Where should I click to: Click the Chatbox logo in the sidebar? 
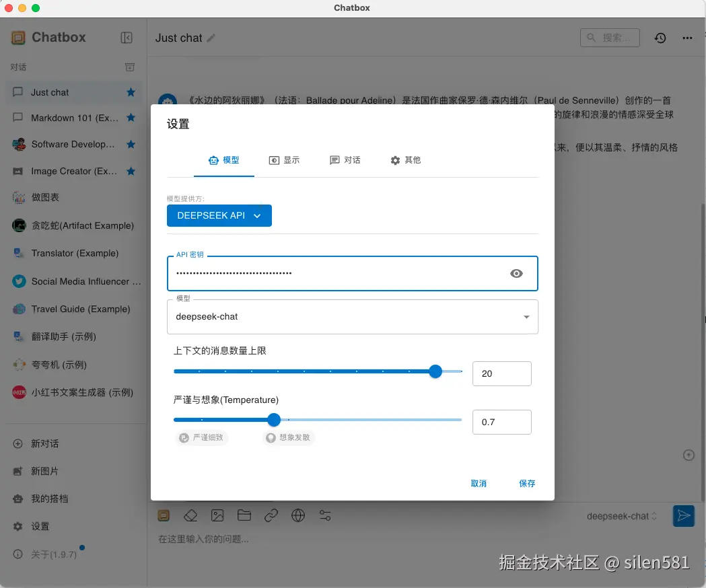point(18,38)
